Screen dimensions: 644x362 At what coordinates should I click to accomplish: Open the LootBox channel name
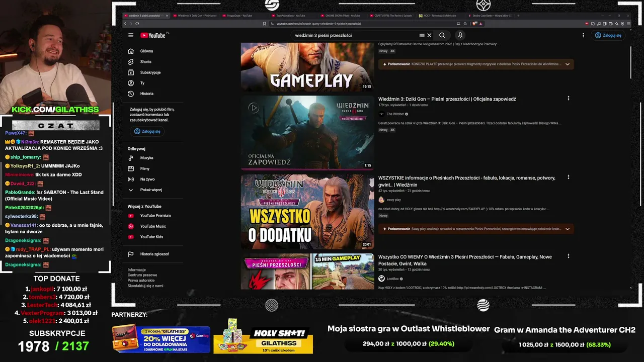point(393,279)
